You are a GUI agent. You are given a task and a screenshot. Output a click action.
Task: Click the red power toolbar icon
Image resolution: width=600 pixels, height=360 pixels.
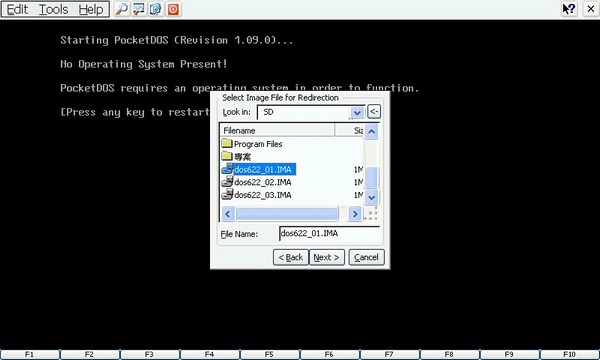click(x=173, y=9)
